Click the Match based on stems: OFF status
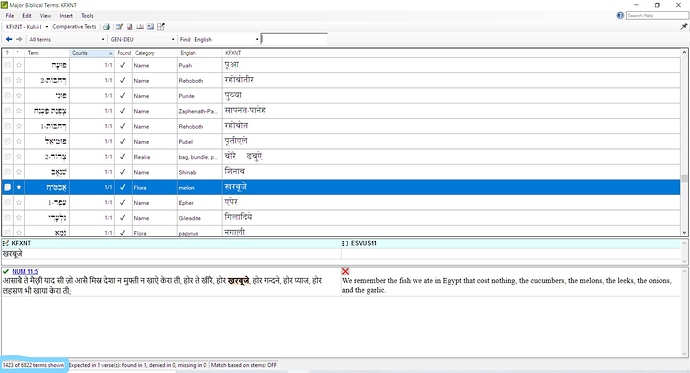Image resolution: width=690 pixels, height=373 pixels. pos(243,365)
